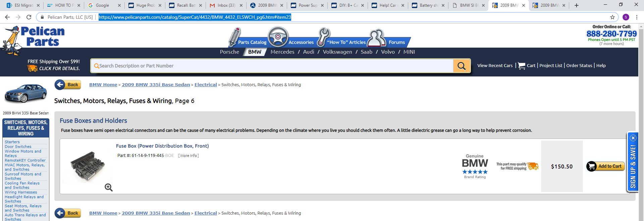Switch to the Power Sup browser tab
644x221 pixels.
pos(308,5)
